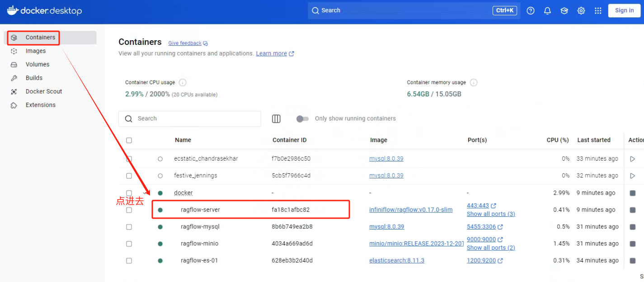Open the ragflow-server container name

[200, 210]
